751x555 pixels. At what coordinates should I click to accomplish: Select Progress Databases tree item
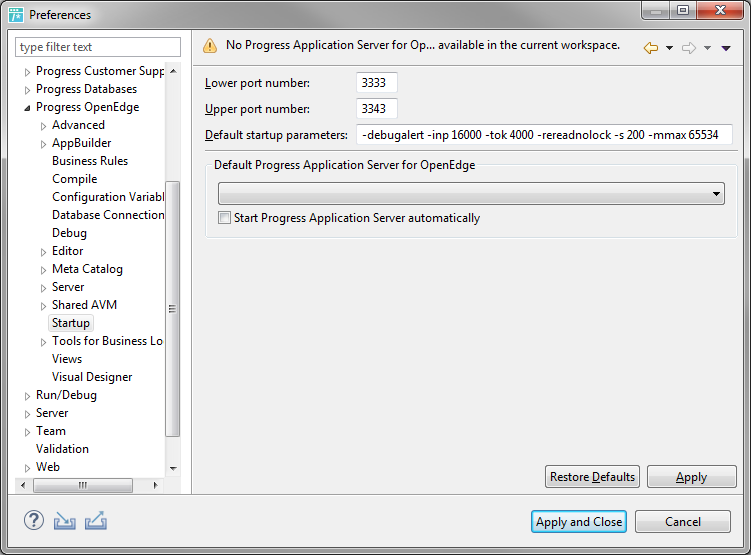pyautogui.click(x=86, y=89)
